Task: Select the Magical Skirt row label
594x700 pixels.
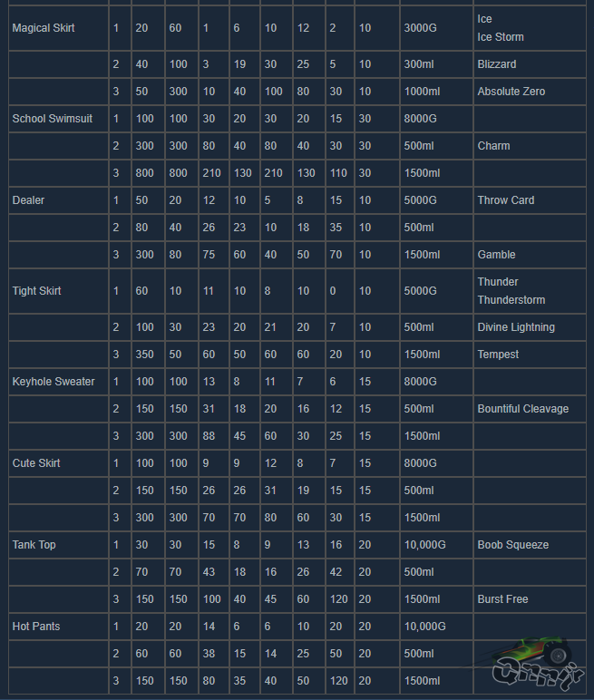Action: 44,28
